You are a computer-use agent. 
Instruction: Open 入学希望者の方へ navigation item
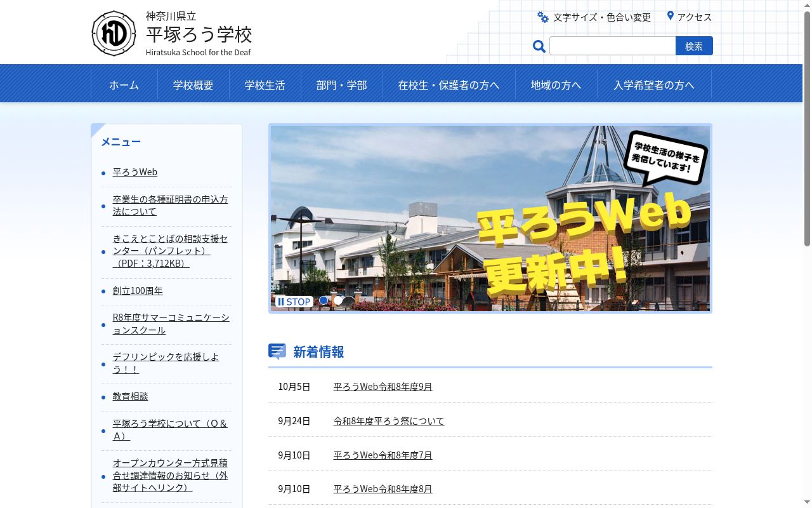pyautogui.click(x=654, y=85)
